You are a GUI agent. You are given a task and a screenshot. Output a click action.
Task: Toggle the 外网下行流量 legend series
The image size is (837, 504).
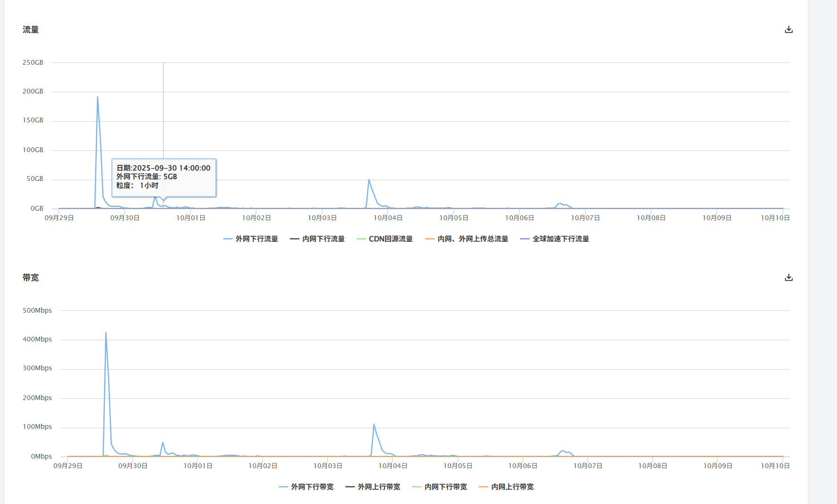coord(251,239)
